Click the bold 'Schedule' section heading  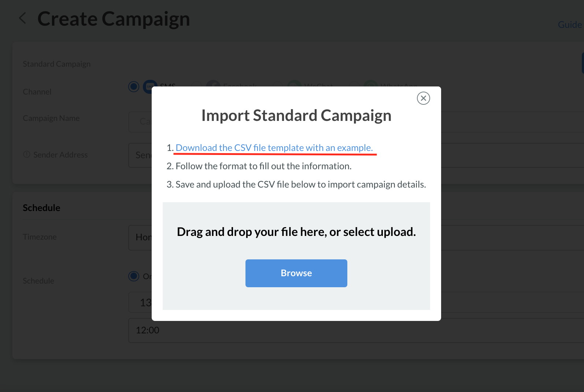point(41,208)
